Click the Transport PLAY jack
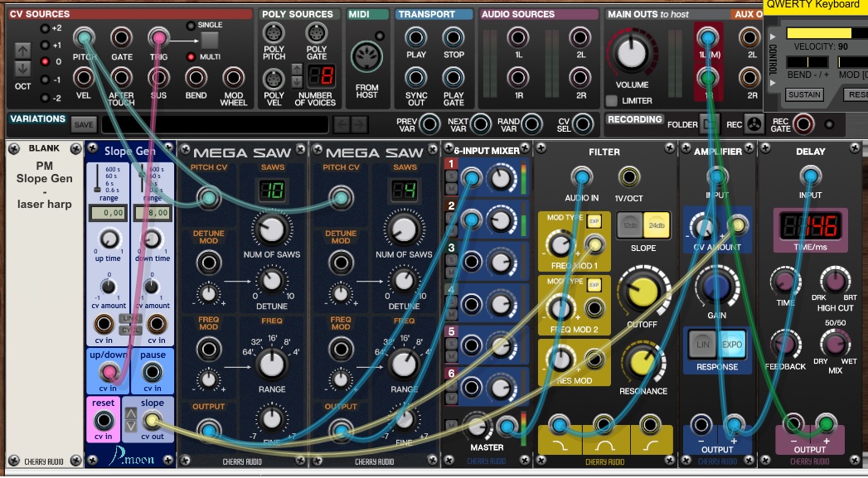 pyautogui.click(x=415, y=38)
